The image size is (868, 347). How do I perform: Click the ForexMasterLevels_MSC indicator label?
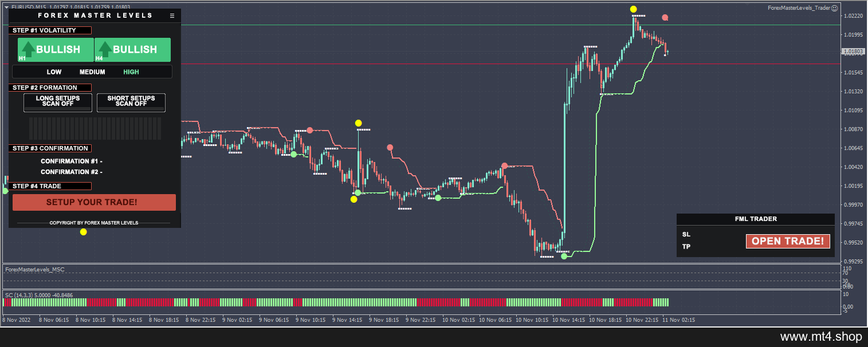pos(35,269)
